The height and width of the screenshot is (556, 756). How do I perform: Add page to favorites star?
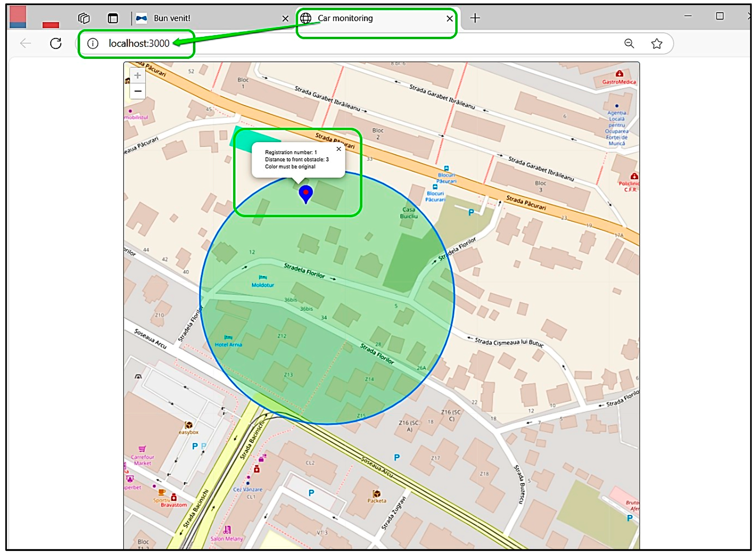click(x=656, y=44)
